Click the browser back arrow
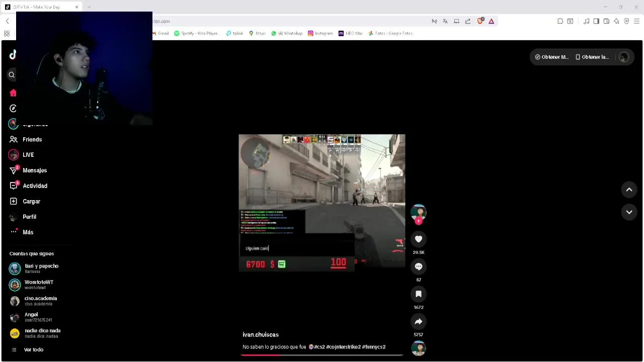This screenshot has width=644, height=362. (7, 21)
